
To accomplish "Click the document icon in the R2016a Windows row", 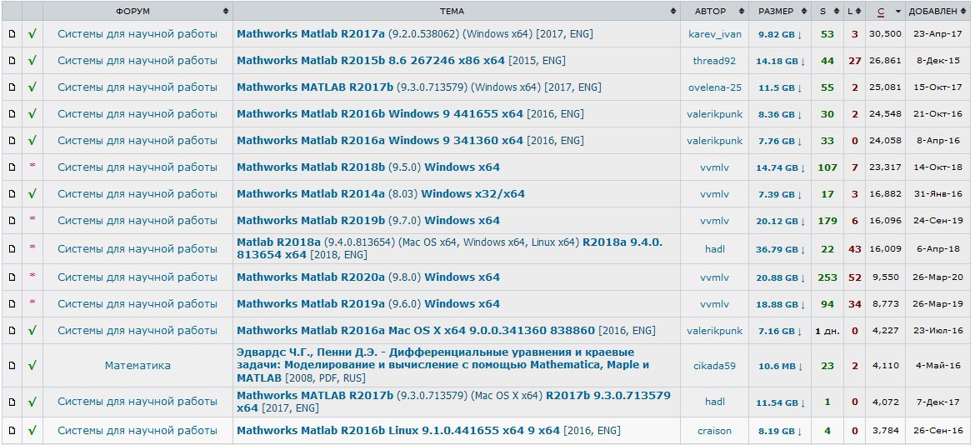I will pos(12,141).
